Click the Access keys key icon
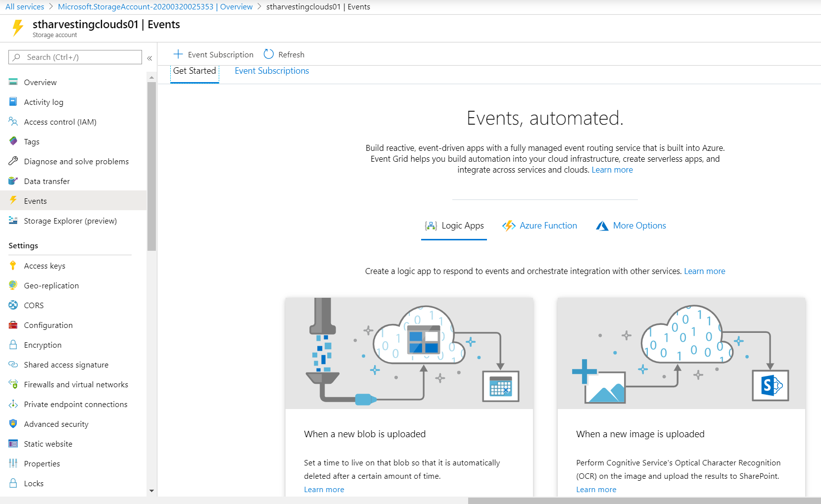The width and height of the screenshot is (821, 504). coord(13,266)
